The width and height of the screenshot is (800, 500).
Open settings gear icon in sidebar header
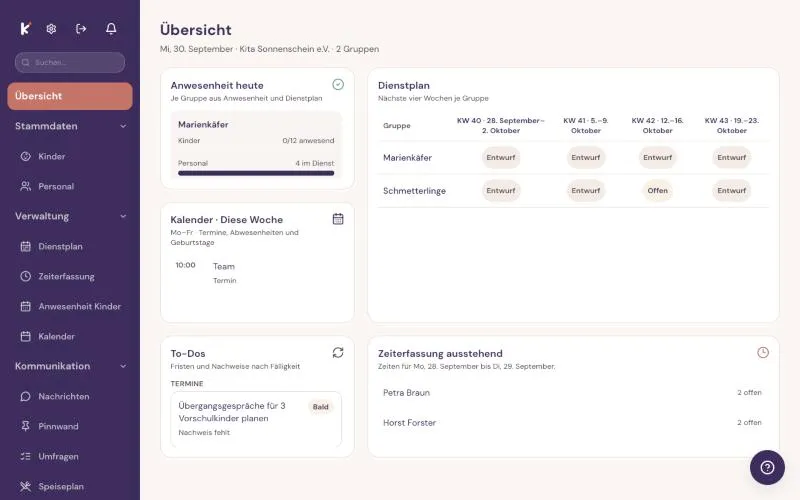pos(51,29)
